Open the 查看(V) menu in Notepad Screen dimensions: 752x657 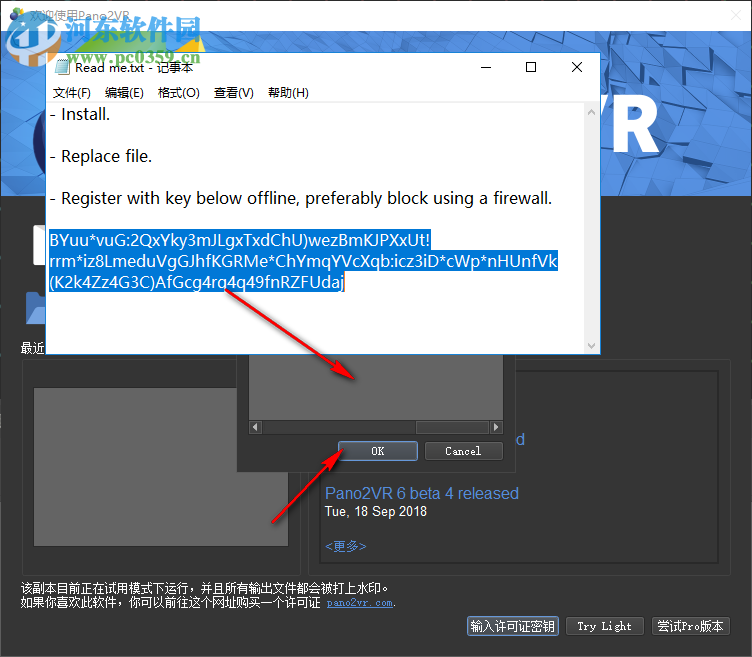coord(234,93)
